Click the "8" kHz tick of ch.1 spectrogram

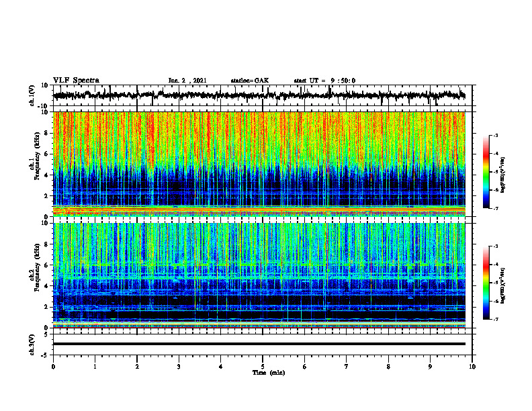(x=46, y=133)
